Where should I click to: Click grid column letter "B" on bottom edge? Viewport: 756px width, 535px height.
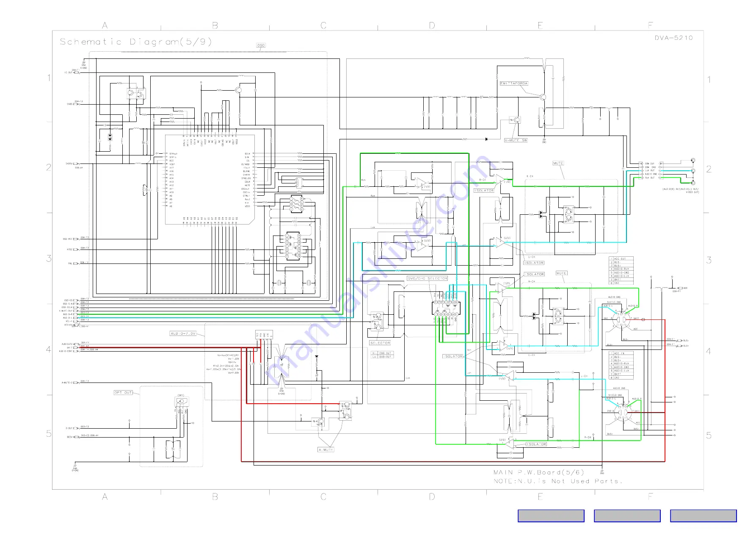point(215,496)
